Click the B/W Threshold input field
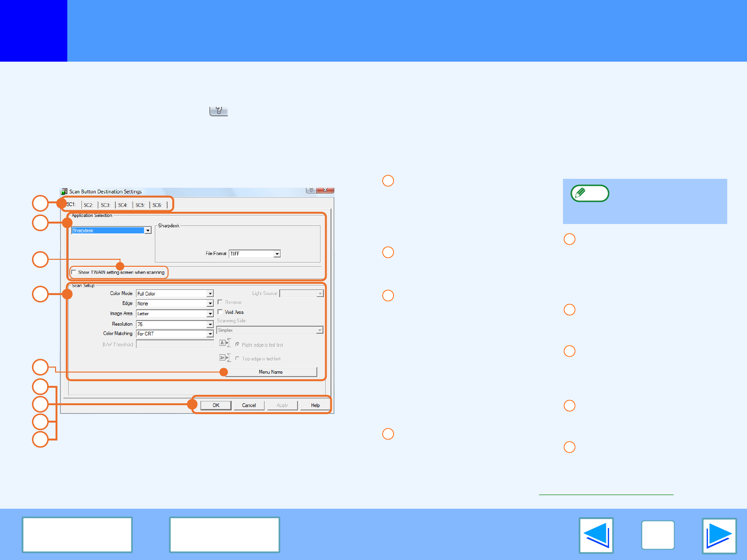Image resolution: width=747 pixels, height=560 pixels. click(175, 344)
